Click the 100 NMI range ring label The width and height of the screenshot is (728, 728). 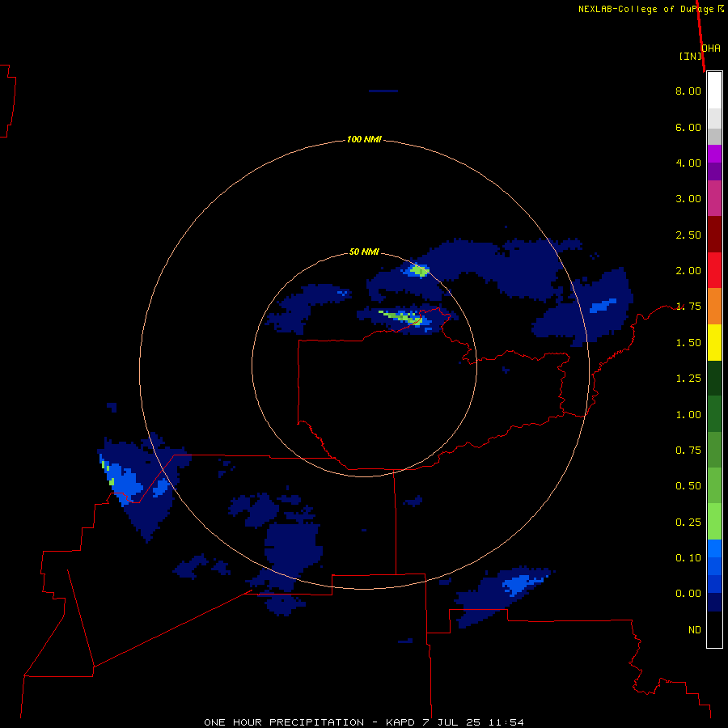click(364, 139)
